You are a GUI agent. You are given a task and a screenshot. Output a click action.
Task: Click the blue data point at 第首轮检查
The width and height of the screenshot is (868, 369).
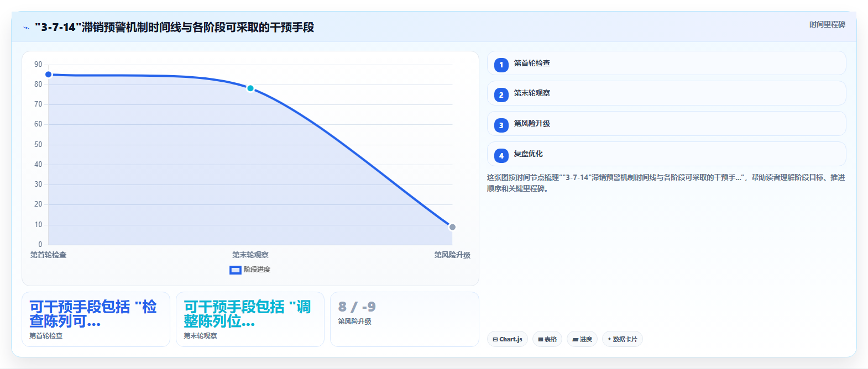[49, 75]
